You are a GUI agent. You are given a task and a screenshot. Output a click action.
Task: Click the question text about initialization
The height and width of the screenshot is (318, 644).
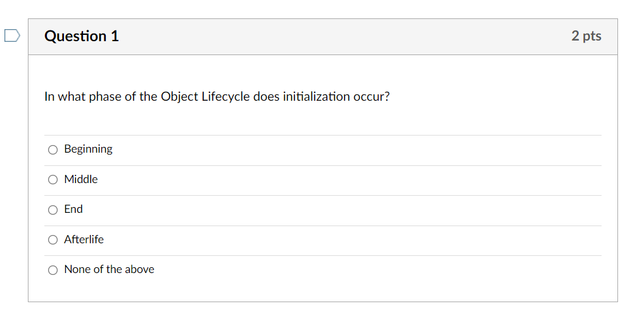(217, 97)
